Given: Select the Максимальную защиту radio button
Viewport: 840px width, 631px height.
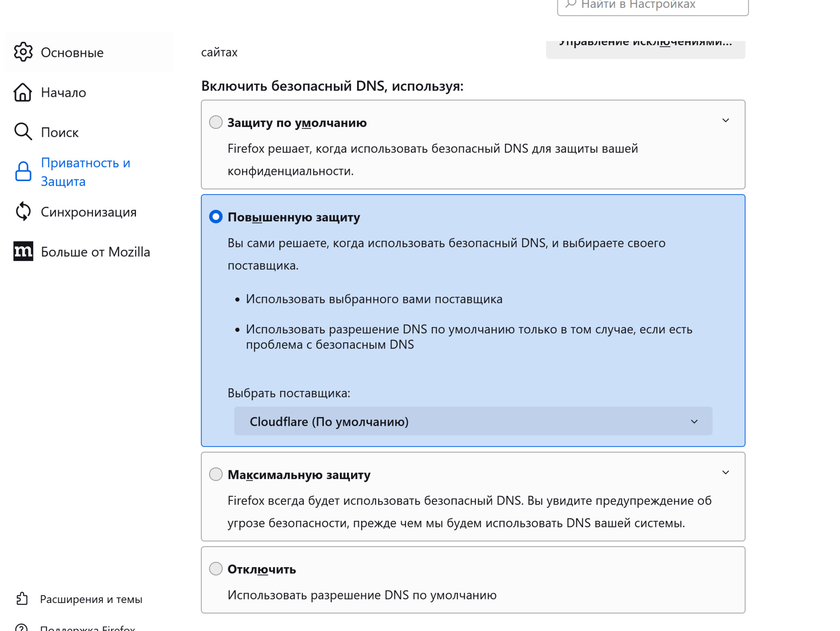Looking at the screenshot, I should (x=216, y=474).
